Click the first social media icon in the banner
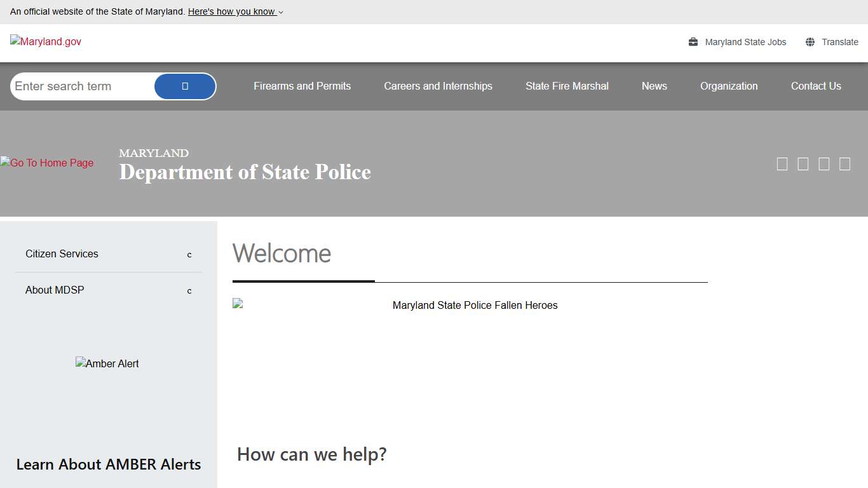Image resolution: width=868 pixels, height=488 pixels. [782, 163]
